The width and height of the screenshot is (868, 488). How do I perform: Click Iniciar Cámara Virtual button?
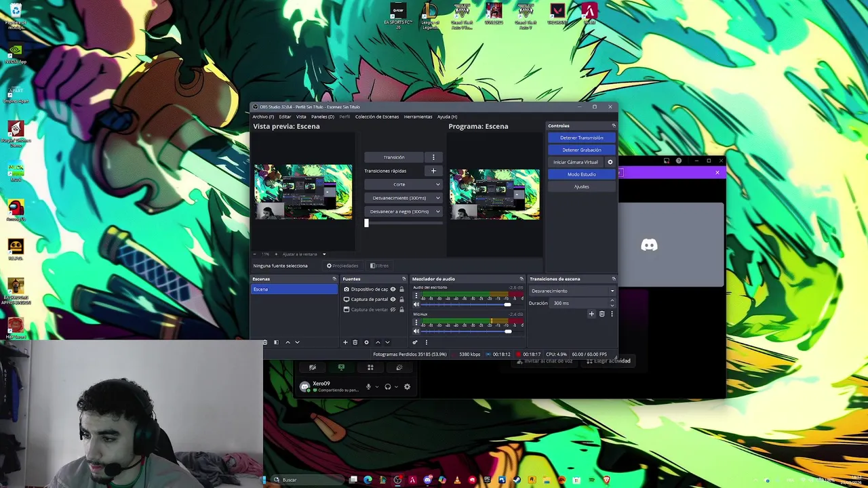576,162
